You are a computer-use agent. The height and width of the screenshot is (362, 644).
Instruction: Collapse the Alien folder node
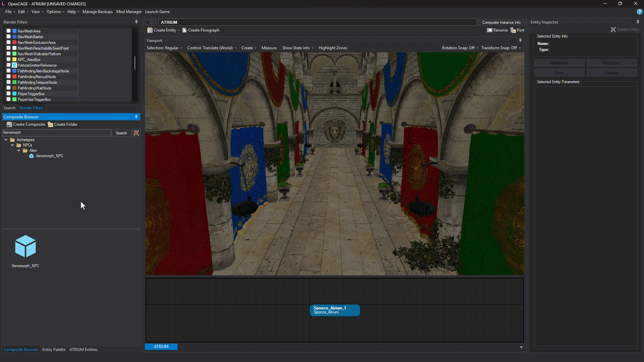19,150
